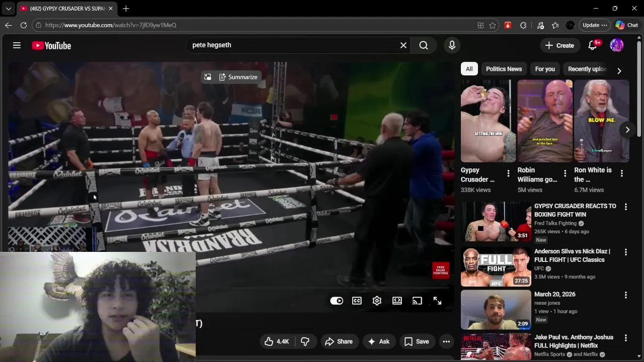Show more filter chips with right arrow
The image size is (644, 362).
point(619,71)
